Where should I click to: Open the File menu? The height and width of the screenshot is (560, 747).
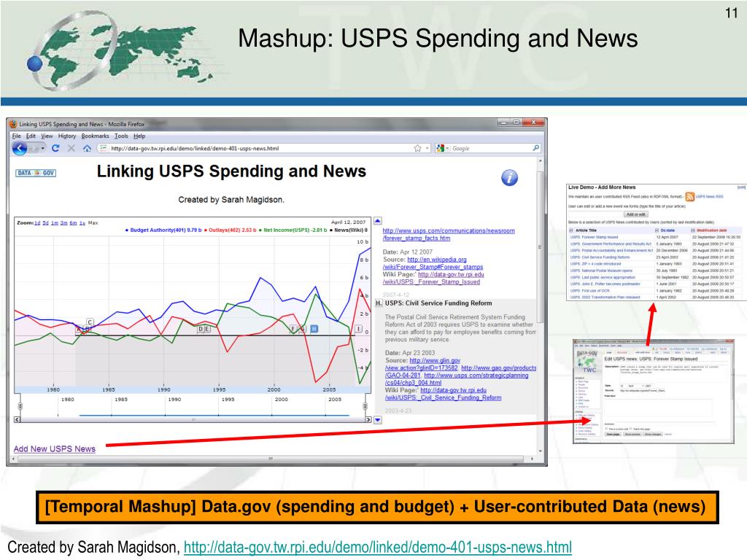click(x=16, y=136)
